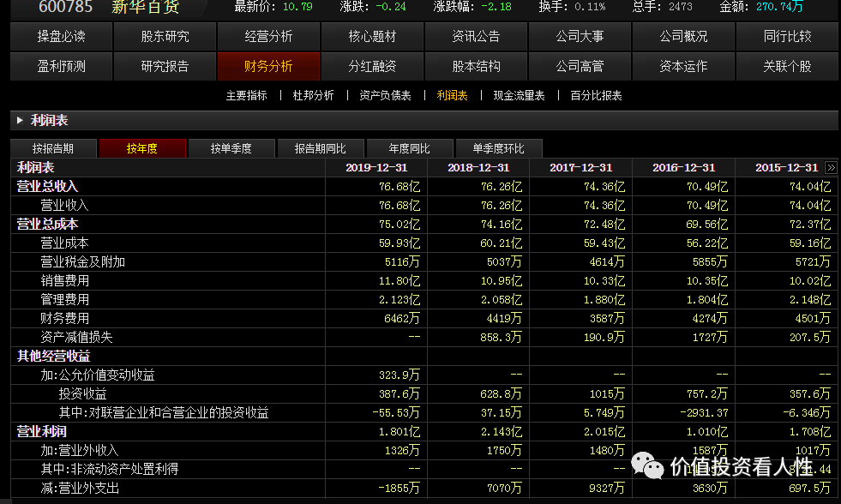Go to 现金流量表 sub-page
Viewport: 841px width, 504px height.
coord(519,95)
